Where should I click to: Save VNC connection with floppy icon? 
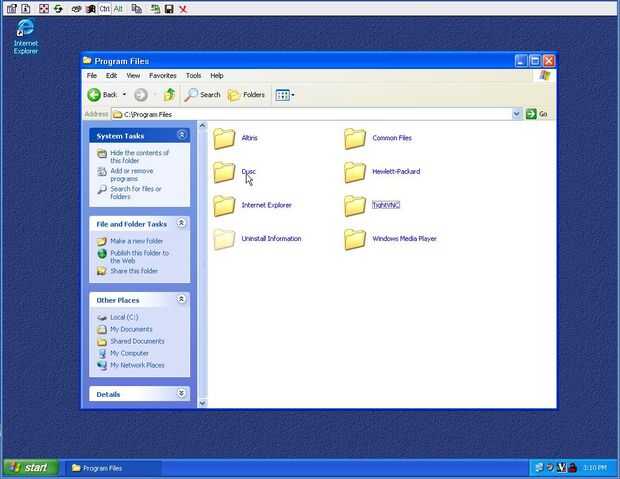point(169,8)
